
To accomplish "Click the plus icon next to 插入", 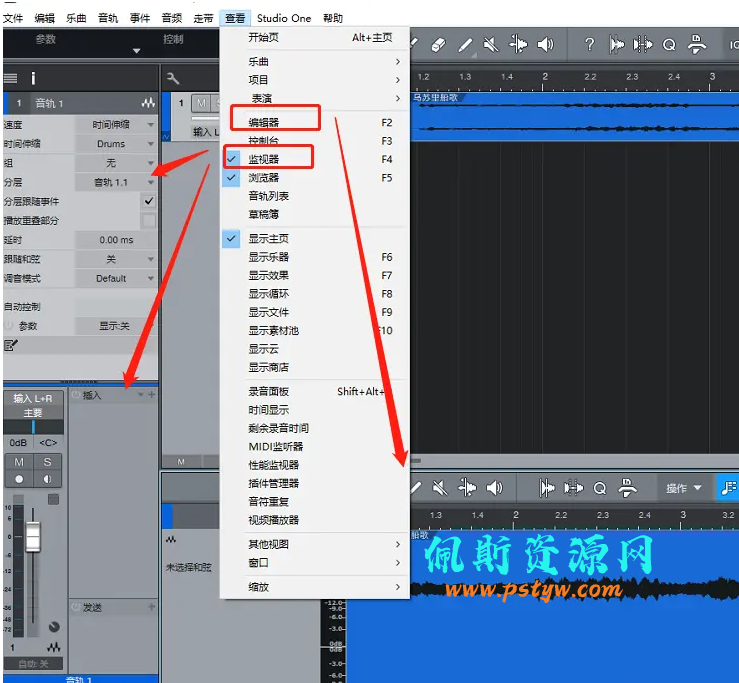I will pos(151,395).
